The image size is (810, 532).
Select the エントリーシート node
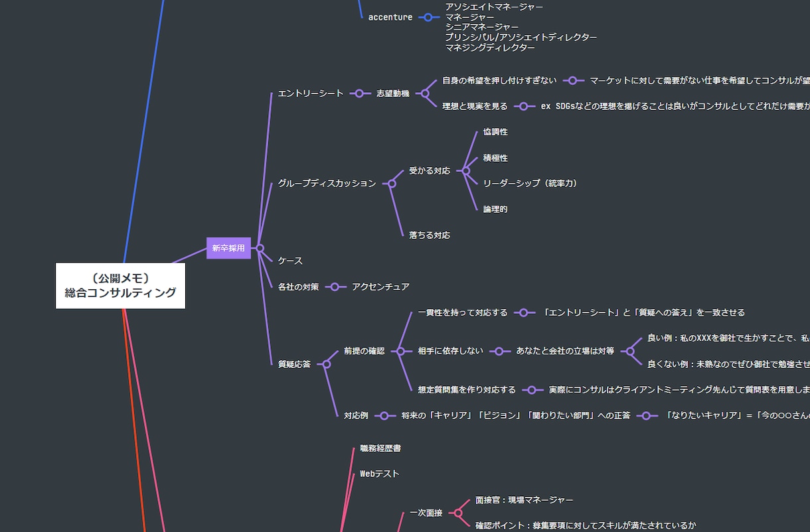[x=311, y=94]
